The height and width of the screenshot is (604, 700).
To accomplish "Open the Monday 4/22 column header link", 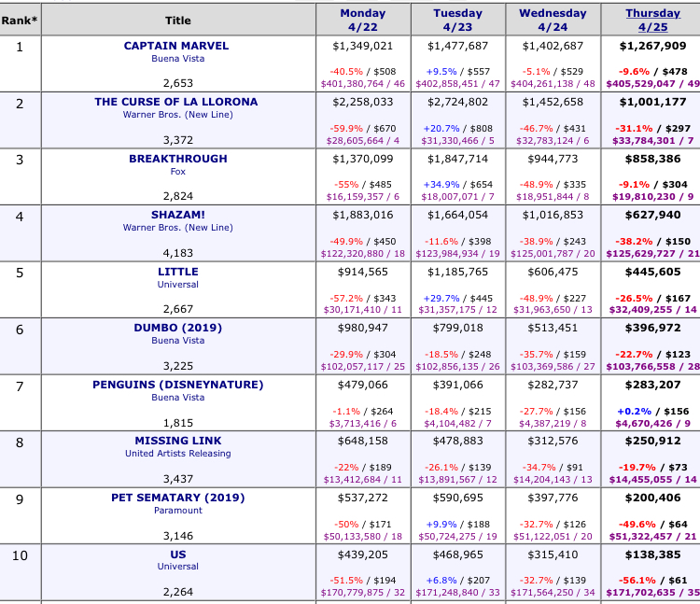I will click(363, 20).
